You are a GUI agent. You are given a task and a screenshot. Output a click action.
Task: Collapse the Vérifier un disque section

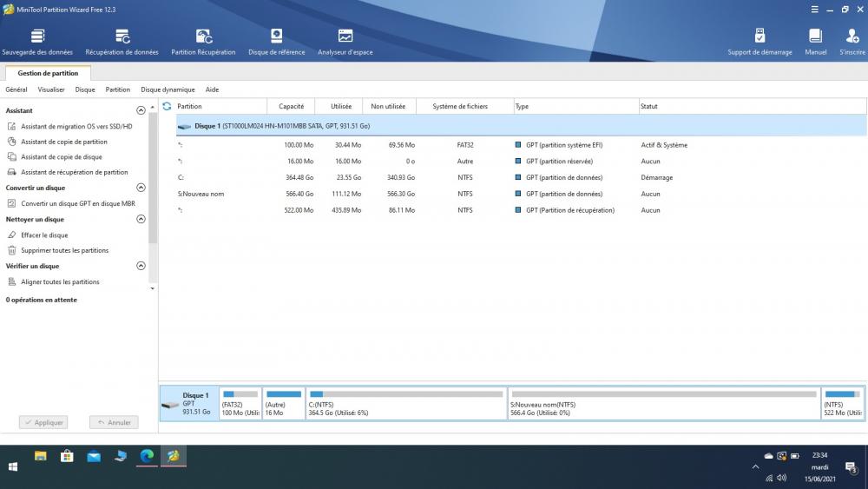[x=141, y=267]
